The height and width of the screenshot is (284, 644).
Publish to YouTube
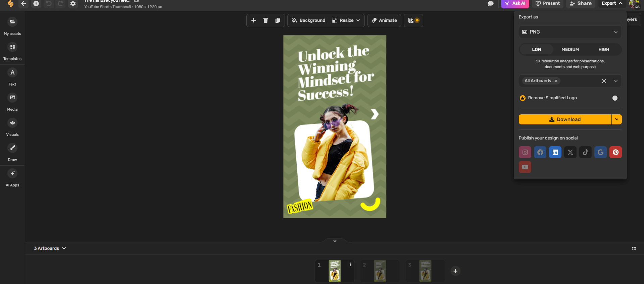525,167
